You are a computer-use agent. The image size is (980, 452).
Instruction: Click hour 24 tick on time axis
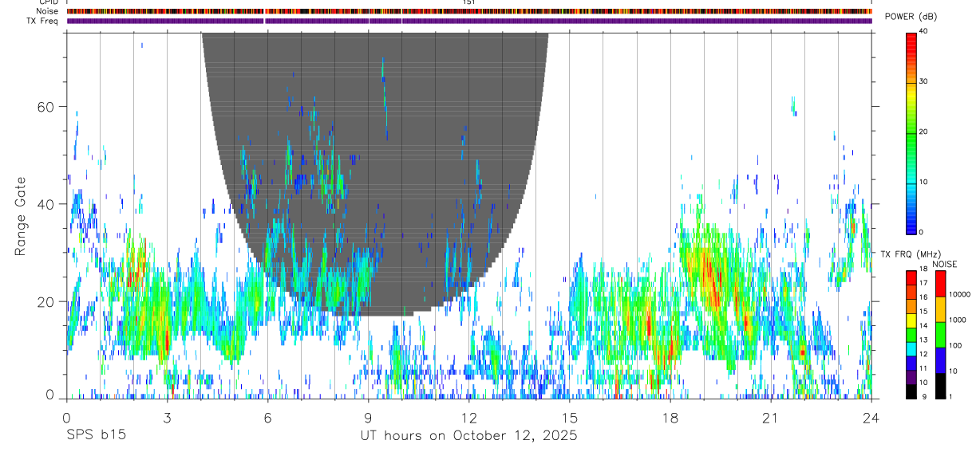[871, 417]
